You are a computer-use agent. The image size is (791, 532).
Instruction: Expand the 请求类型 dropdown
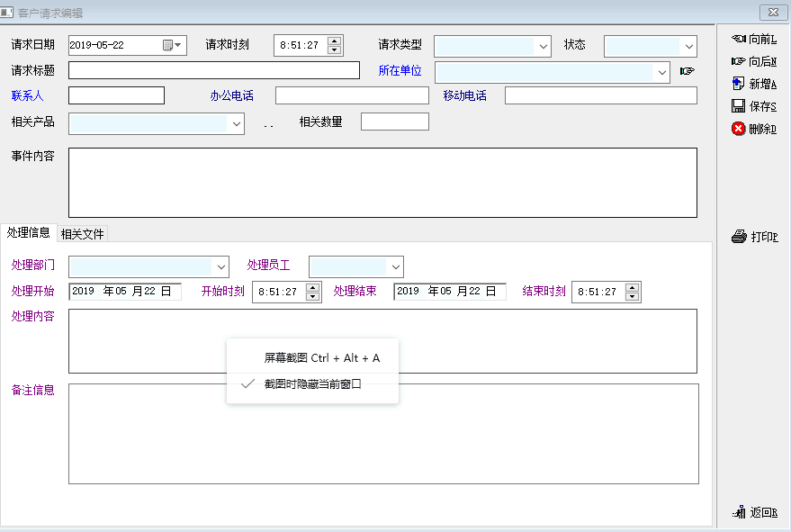(x=543, y=46)
